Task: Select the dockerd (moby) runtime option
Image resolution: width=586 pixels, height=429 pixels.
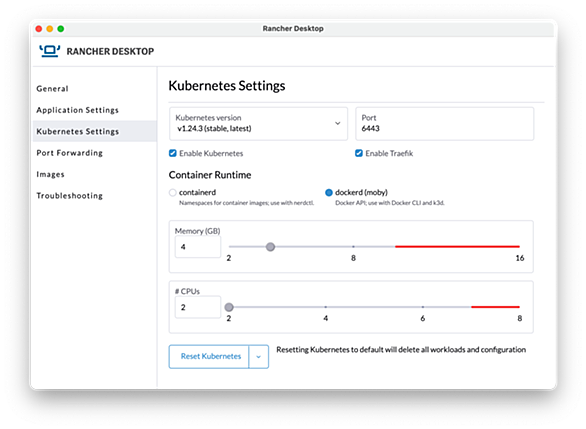Action: pos(329,193)
